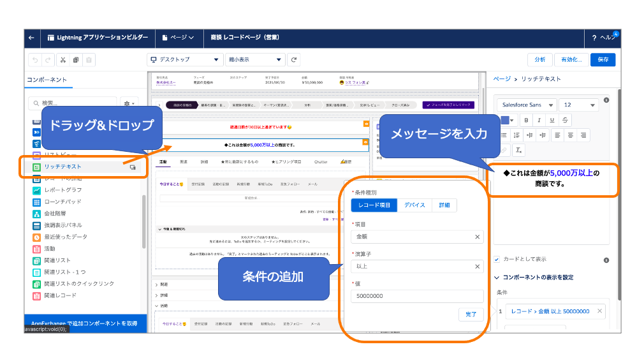The image size is (644, 363).
Task: Open the コンポーネント tab
Action: pyautogui.click(x=47, y=80)
